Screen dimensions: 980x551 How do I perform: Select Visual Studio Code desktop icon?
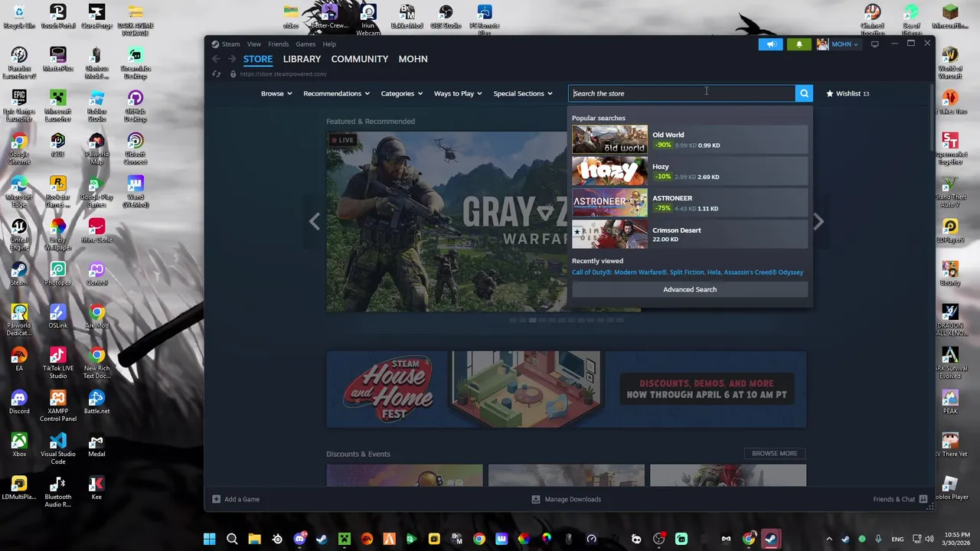[57, 448]
